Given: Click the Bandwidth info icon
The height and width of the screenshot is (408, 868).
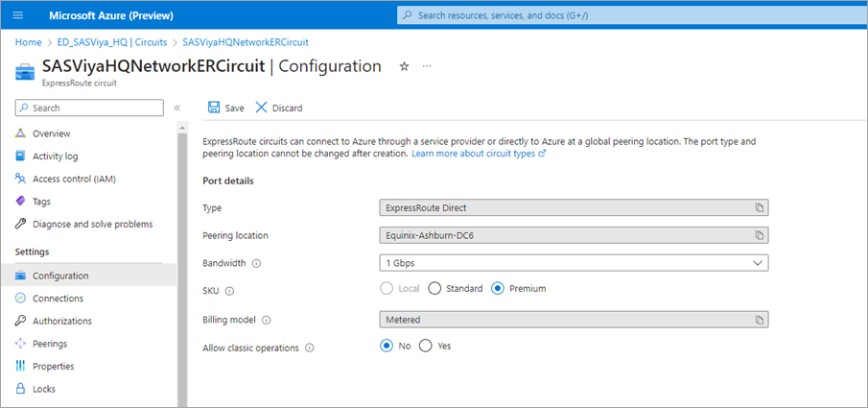Looking at the screenshot, I should pos(257,263).
